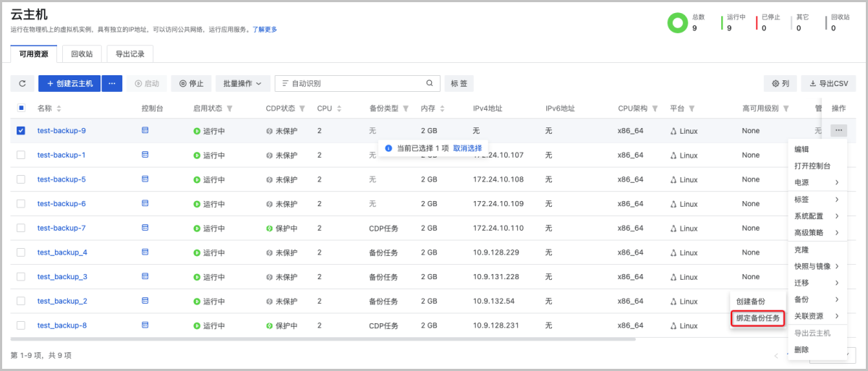The height and width of the screenshot is (371, 868).
Task: Click the 取消选择 link
Action: click(467, 148)
